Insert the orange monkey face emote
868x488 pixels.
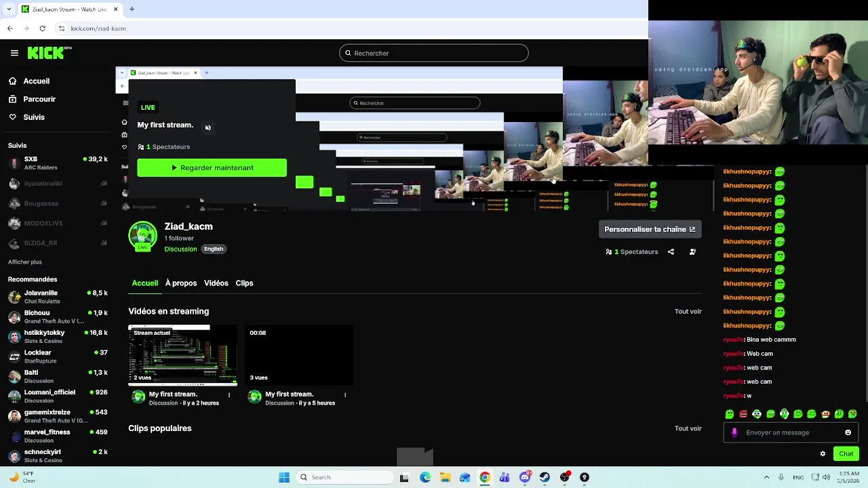click(x=825, y=414)
